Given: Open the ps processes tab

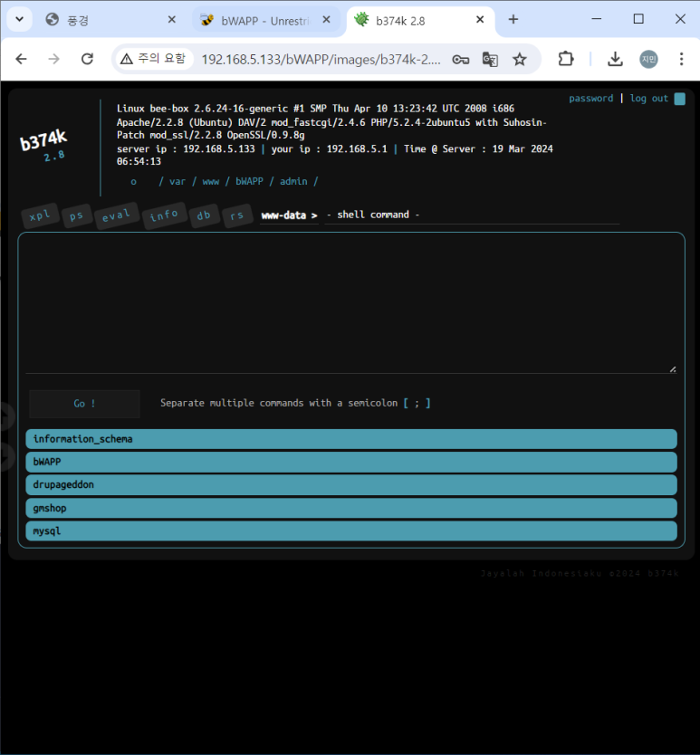Looking at the screenshot, I should (76, 216).
